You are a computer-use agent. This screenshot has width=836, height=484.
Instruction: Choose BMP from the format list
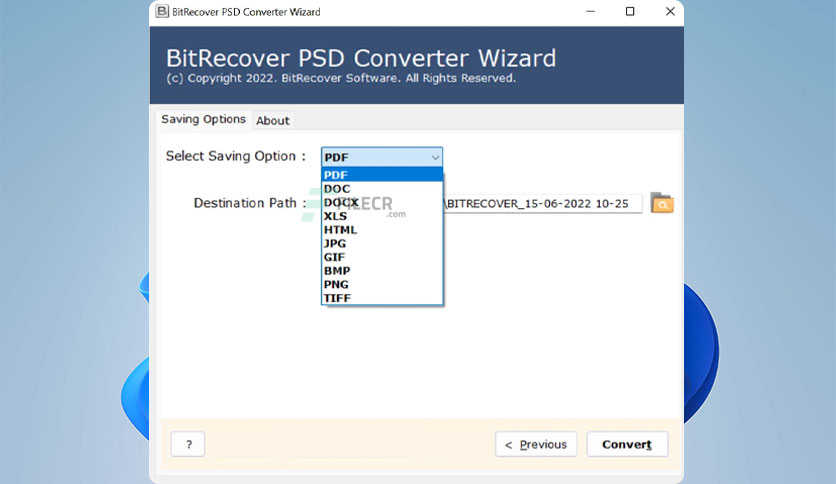[x=382, y=271]
